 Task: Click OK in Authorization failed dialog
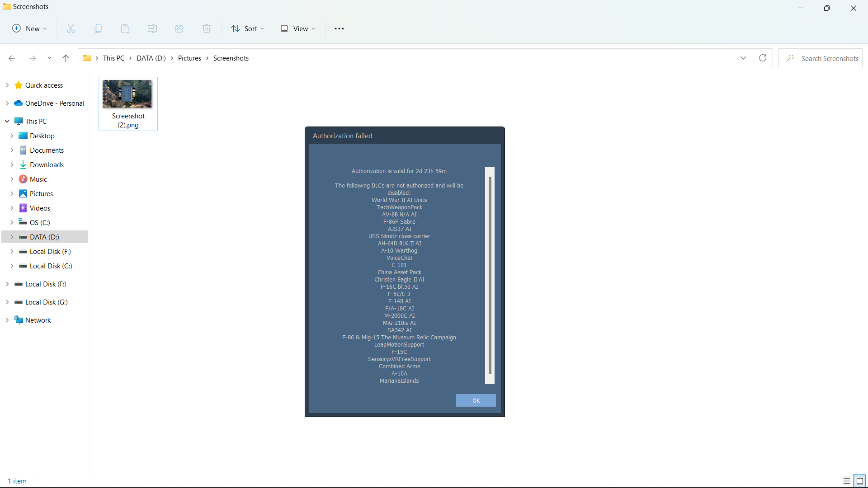[476, 400]
